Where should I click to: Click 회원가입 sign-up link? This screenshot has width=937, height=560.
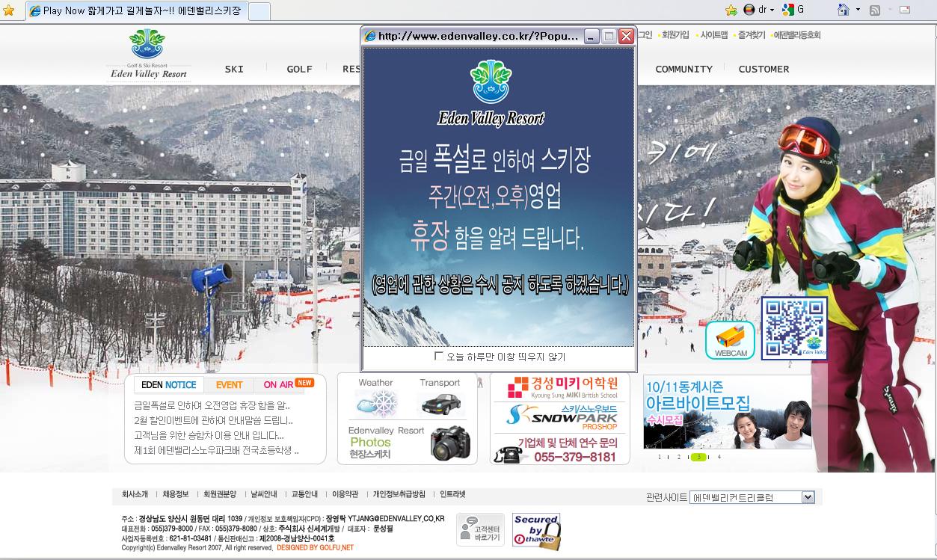(675, 34)
